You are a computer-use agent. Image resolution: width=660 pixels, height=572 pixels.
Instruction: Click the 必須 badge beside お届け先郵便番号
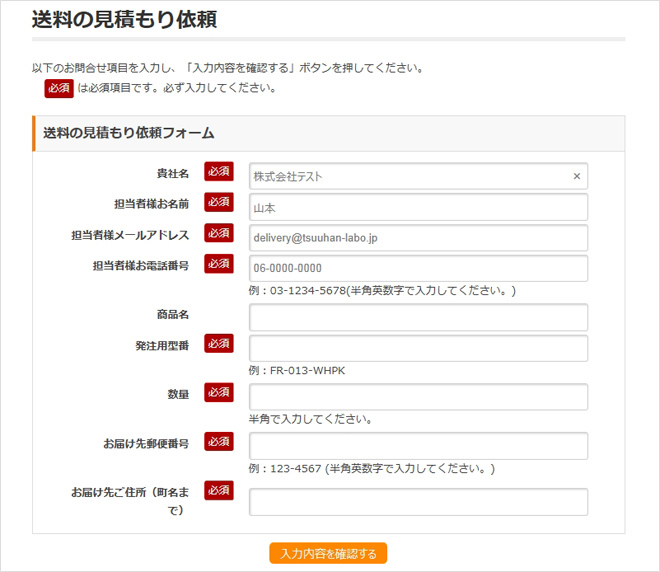point(219,441)
